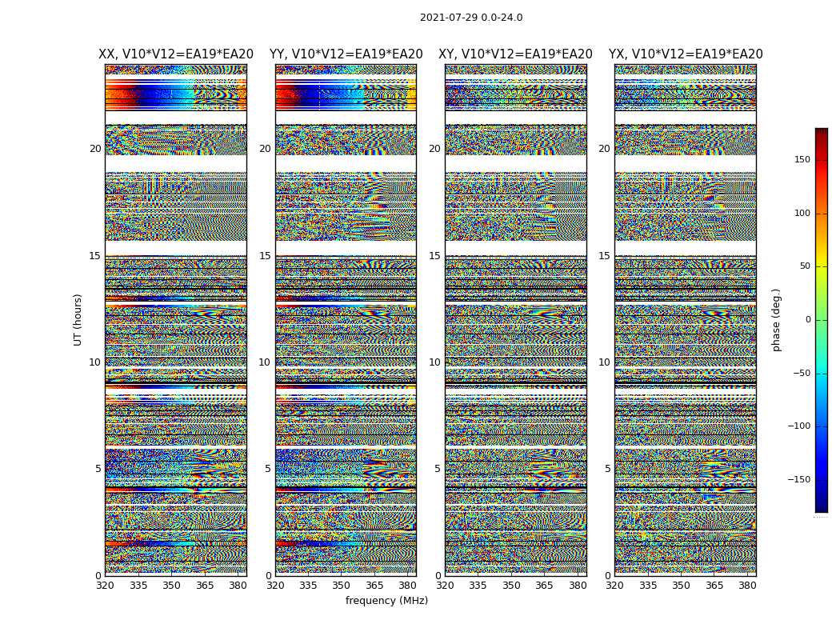This screenshot has width=840, height=640.
Task: Select the YX, V10*V12=EA19*EA20 panel title
Action: tap(686, 54)
